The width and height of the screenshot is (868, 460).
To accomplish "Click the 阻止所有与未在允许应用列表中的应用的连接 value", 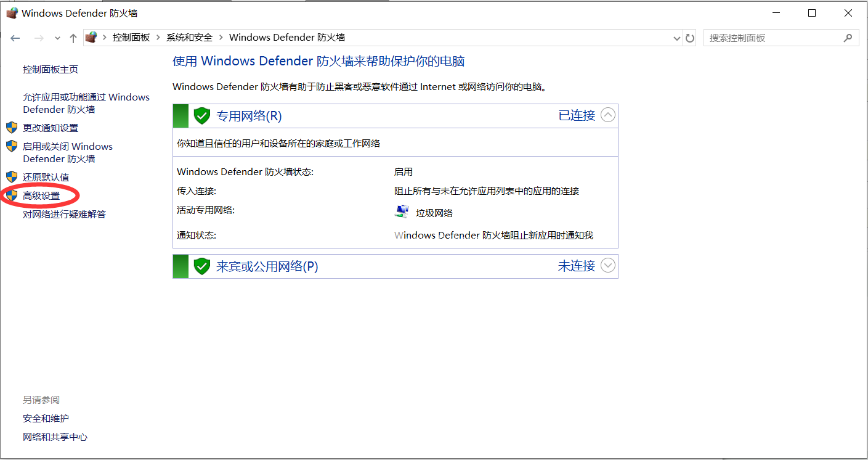I will coord(487,191).
